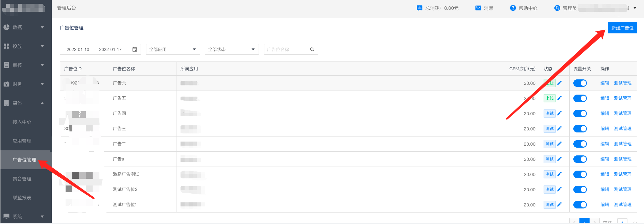Disable traffic switch for 广告三
Screen dimensions: 644x224
coord(580,129)
